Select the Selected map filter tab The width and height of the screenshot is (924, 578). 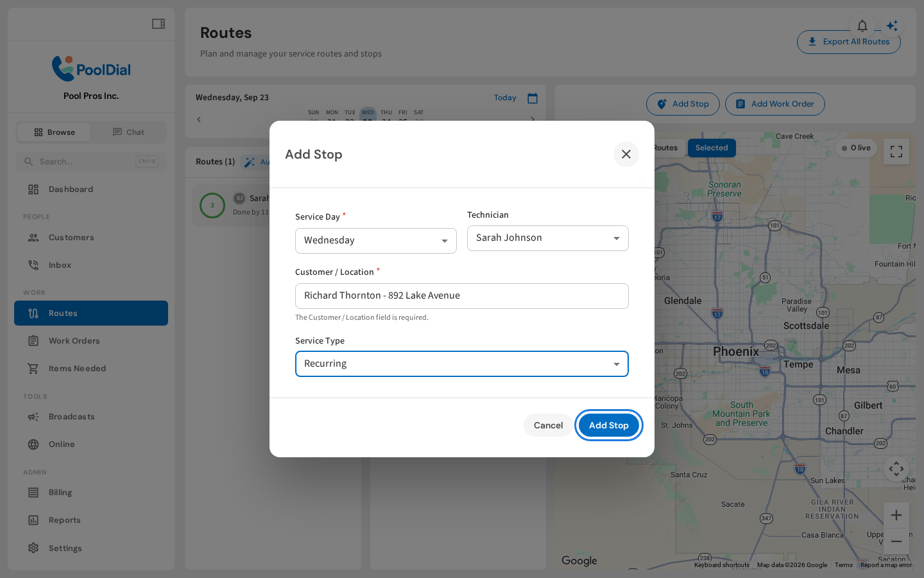pyautogui.click(x=712, y=148)
